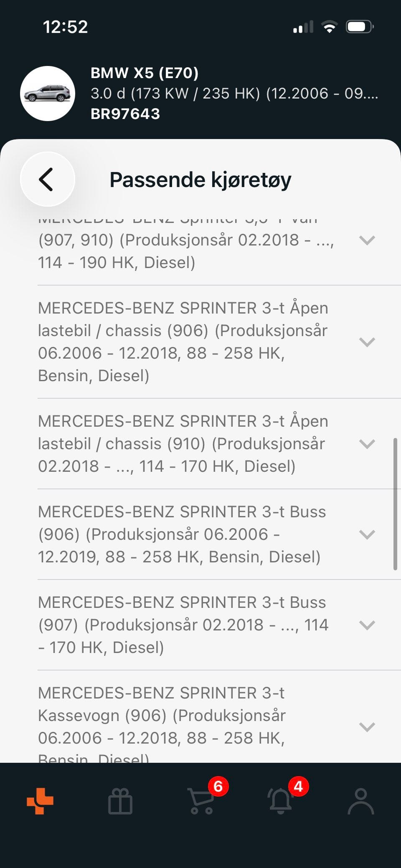Image resolution: width=401 pixels, height=868 pixels.
Task: Open the user profile tab
Action: 360,801
